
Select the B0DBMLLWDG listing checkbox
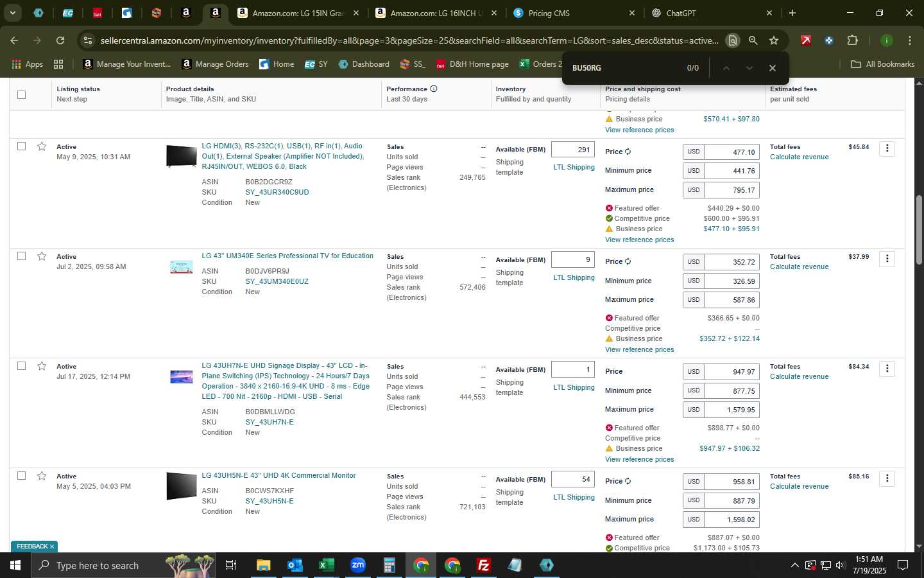coord(21,366)
